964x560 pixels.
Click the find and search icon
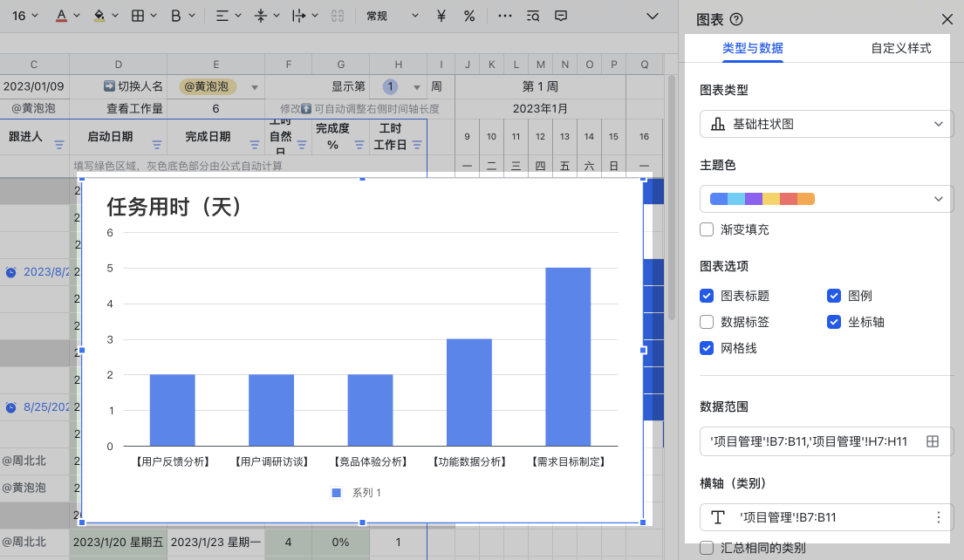click(533, 16)
